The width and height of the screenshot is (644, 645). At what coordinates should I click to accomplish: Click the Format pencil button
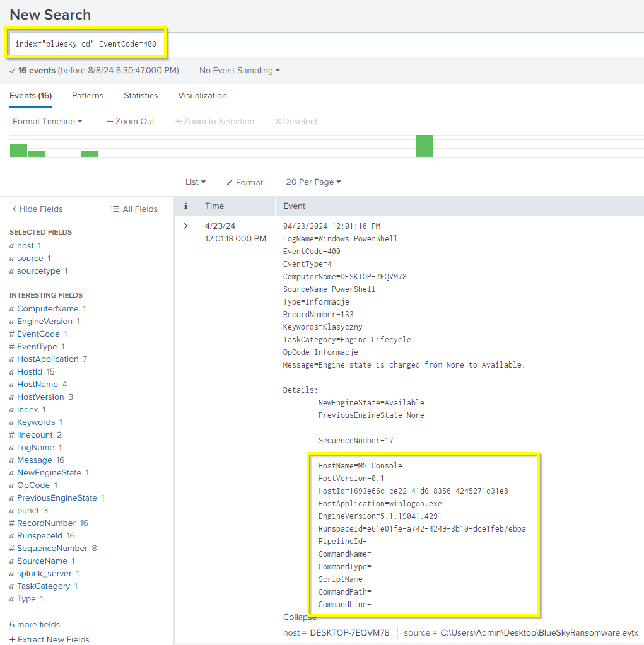click(245, 182)
